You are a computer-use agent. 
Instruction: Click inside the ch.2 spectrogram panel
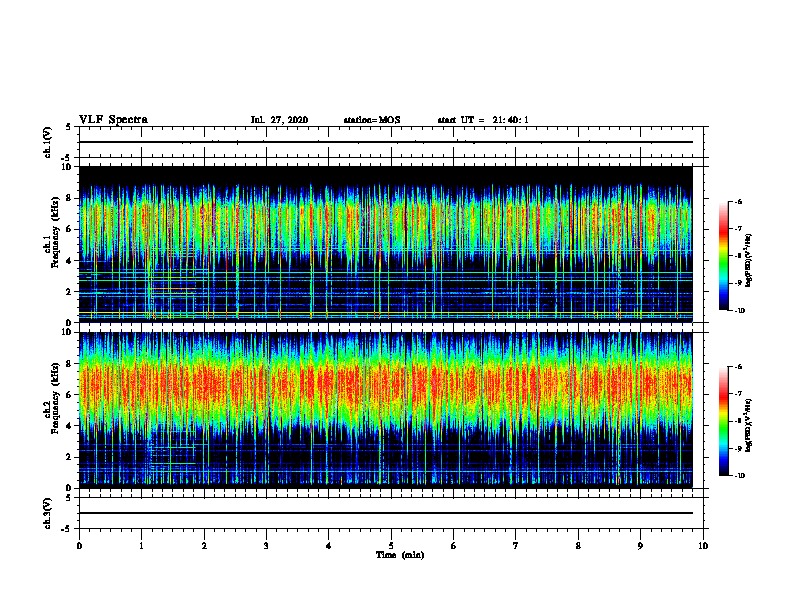click(x=386, y=410)
